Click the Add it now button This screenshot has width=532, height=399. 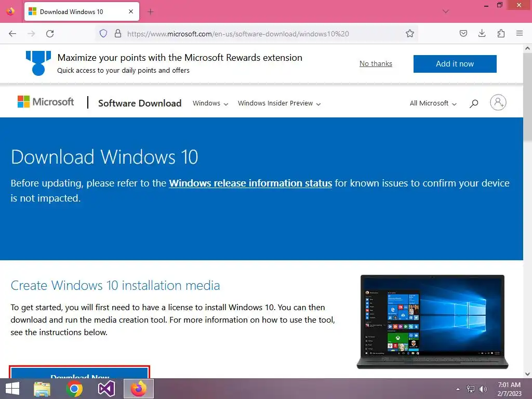pyautogui.click(x=455, y=64)
